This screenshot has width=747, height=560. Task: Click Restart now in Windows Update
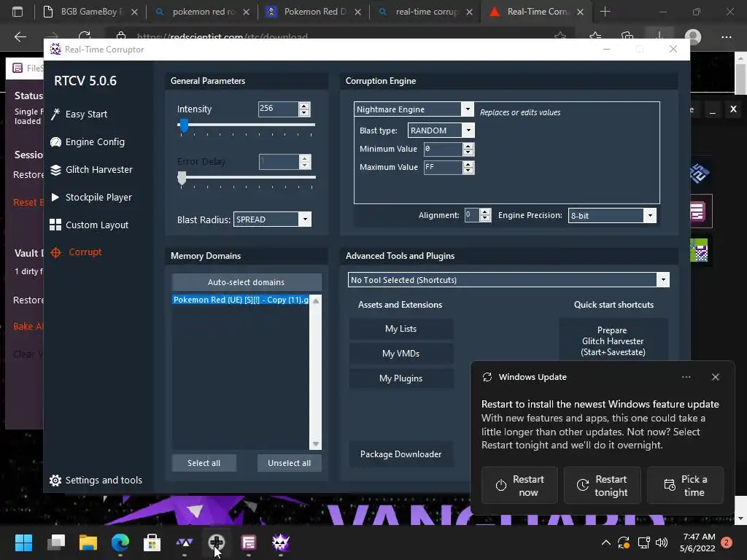click(519, 485)
